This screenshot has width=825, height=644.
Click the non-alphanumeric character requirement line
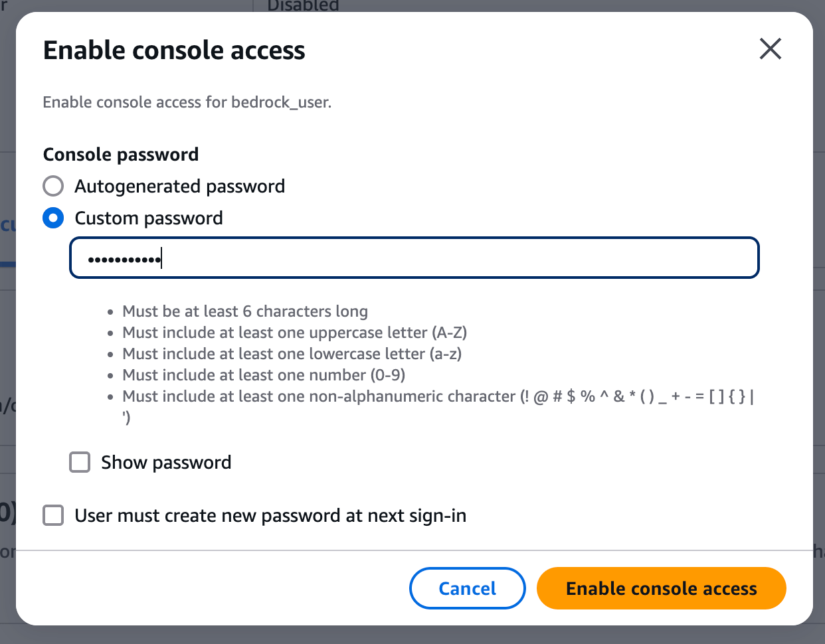[438, 396]
